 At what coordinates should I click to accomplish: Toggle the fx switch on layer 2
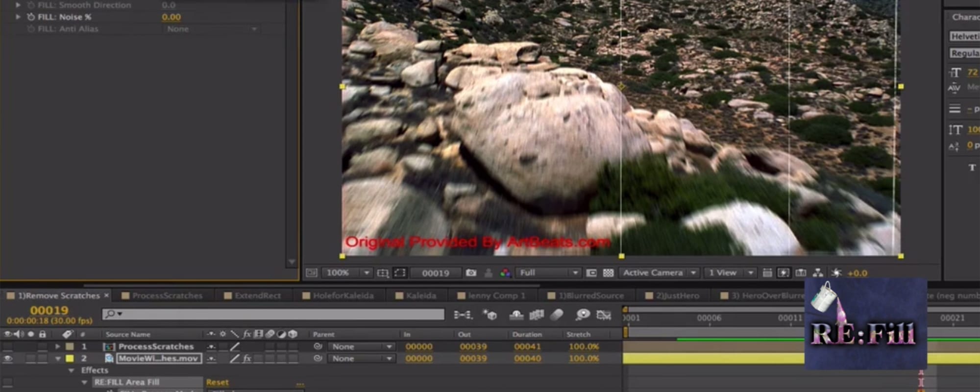[247, 359]
